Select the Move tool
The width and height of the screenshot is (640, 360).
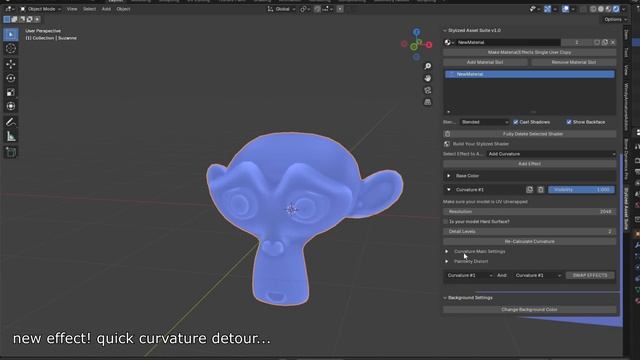pyautogui.click(x=11, y=64)
